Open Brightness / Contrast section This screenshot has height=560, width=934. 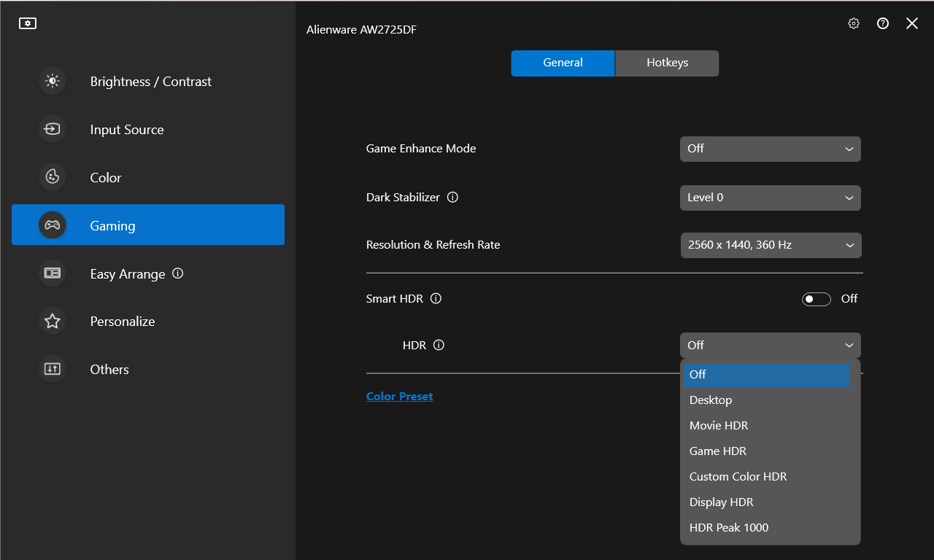coord(148,81)
